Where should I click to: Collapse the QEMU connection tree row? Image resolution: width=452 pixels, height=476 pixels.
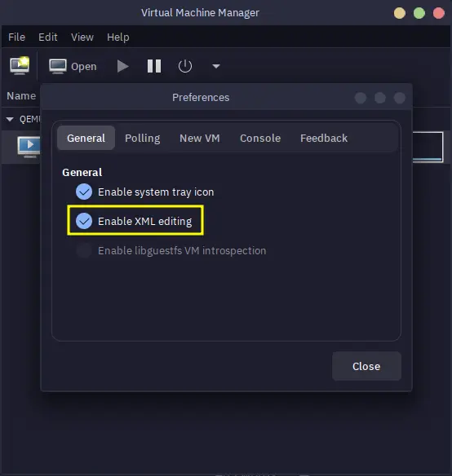pos(10,119)
